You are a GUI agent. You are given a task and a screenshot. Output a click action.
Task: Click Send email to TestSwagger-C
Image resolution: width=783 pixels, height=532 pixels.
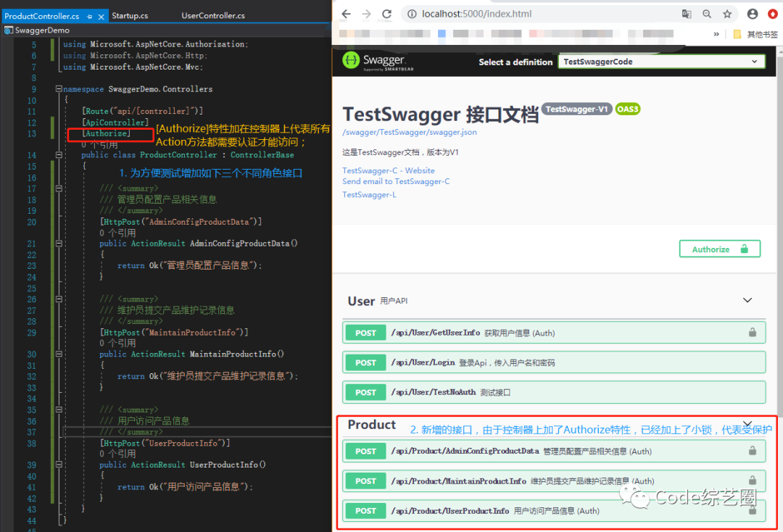point(396,182)
